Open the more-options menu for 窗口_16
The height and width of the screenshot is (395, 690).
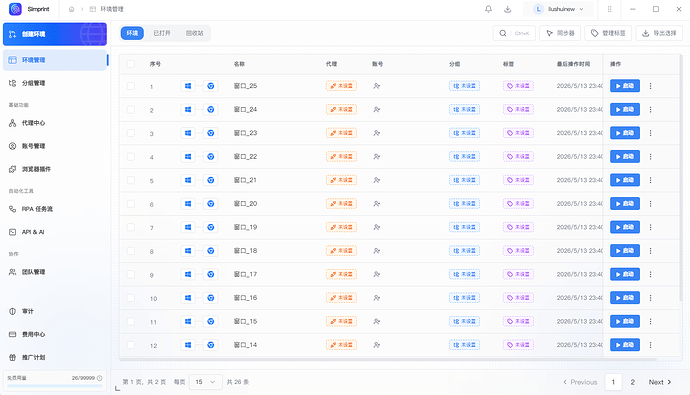point(650,298)
